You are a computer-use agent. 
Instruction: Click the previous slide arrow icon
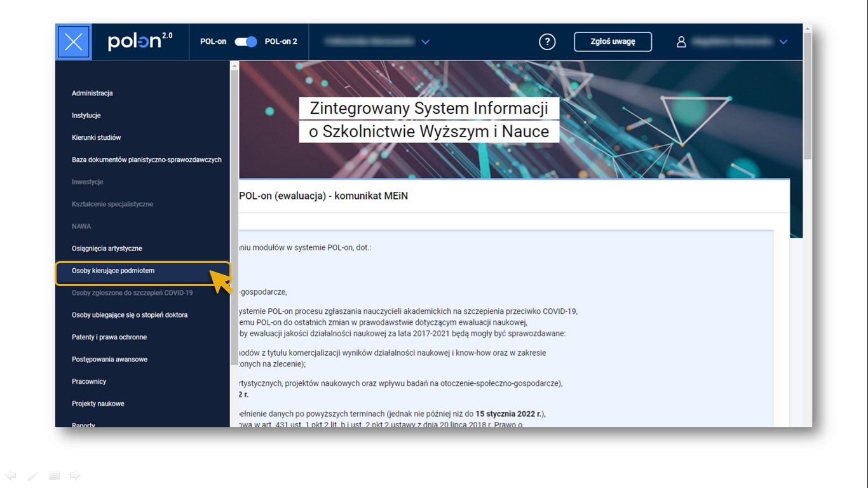point(10,475)
